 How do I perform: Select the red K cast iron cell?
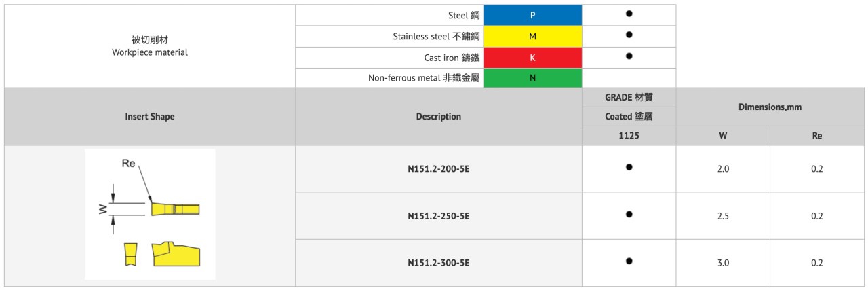[532, 58]
